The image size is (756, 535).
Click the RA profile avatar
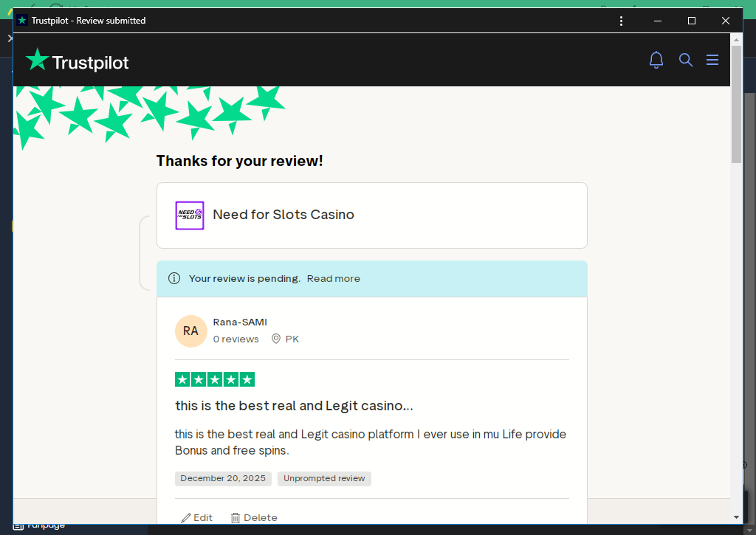[x=191, y=331]
